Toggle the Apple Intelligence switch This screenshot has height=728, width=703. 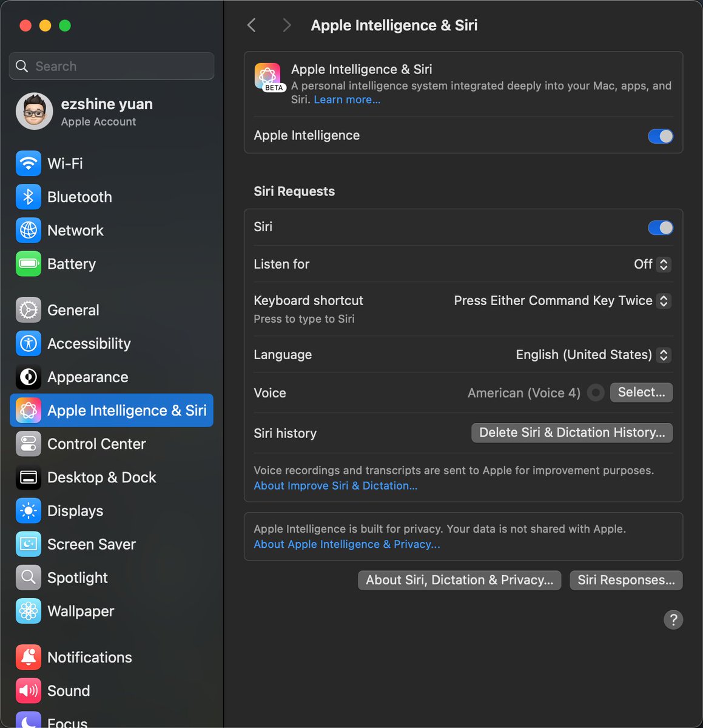click(661, 136)
